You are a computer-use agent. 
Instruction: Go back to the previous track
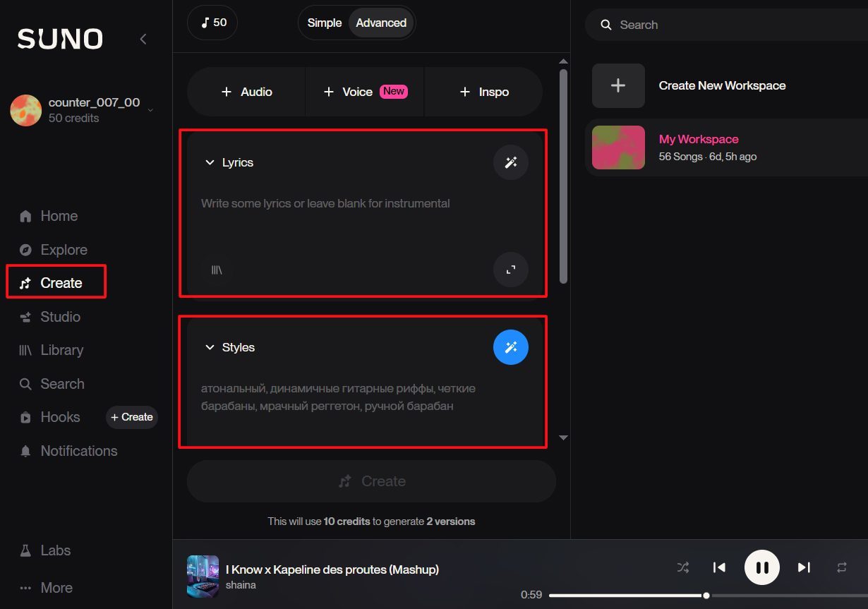719,567
